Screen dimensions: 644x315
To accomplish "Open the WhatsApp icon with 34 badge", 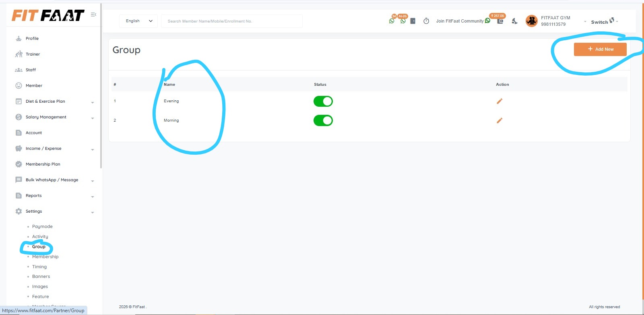I will tap(392, 21).
